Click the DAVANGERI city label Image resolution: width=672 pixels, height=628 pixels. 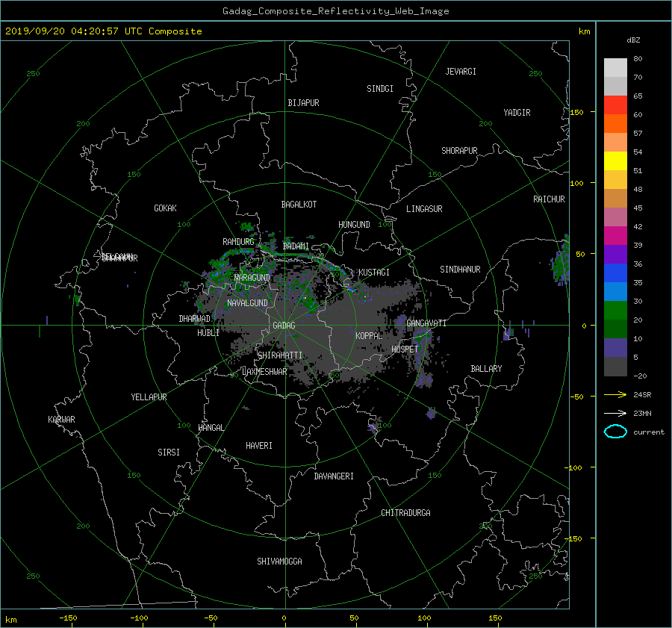[x=334, y=476]
